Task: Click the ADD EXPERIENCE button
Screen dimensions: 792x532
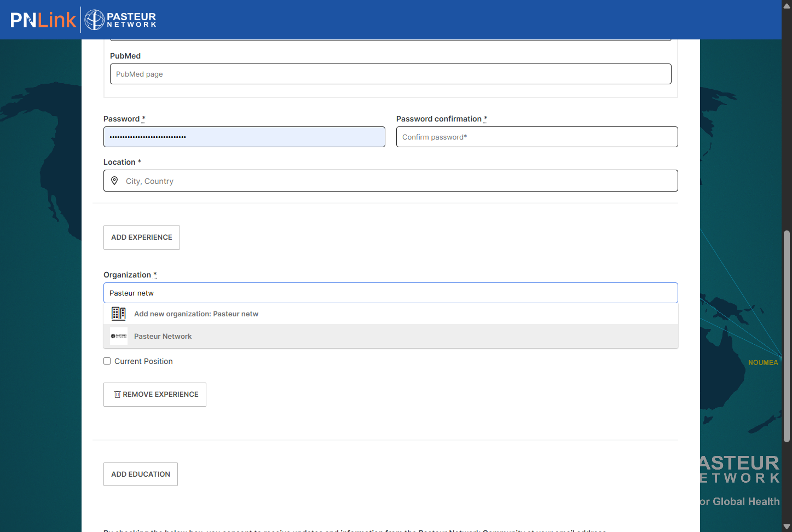Action: 142,238
